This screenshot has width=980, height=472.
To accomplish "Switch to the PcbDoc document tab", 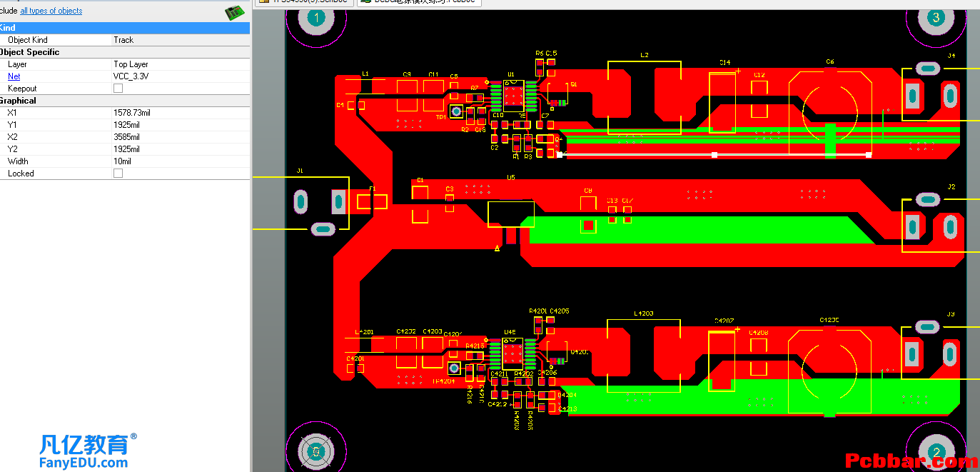I will coord(419,3).
